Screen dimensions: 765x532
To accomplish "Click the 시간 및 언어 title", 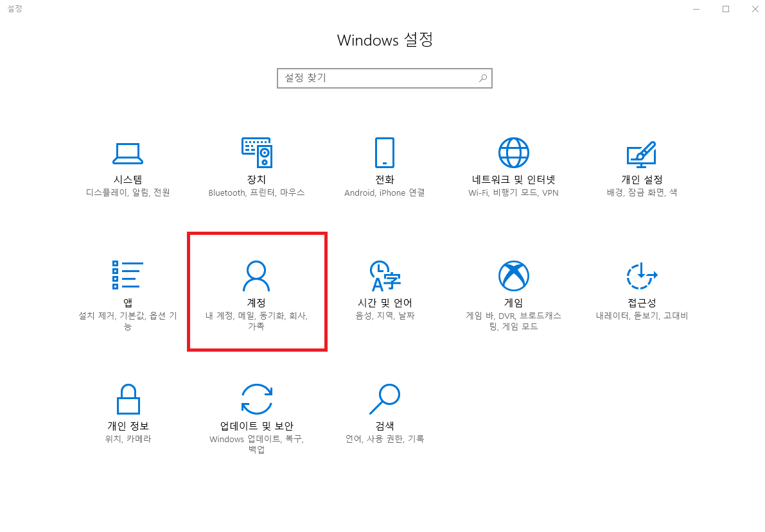I will tap(385, 303).
